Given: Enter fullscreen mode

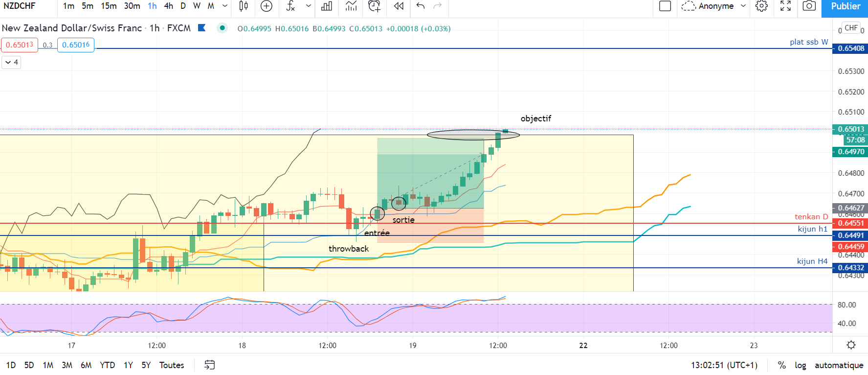Looking at the screenshot, I should coord(785,6).
